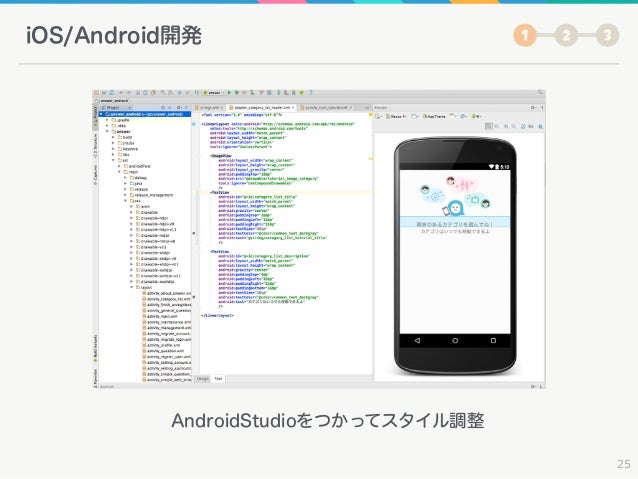The width and height of the screenshot is (638, 479).
Task: Click the Preview panel gear in header
Action: pos(533,107)
